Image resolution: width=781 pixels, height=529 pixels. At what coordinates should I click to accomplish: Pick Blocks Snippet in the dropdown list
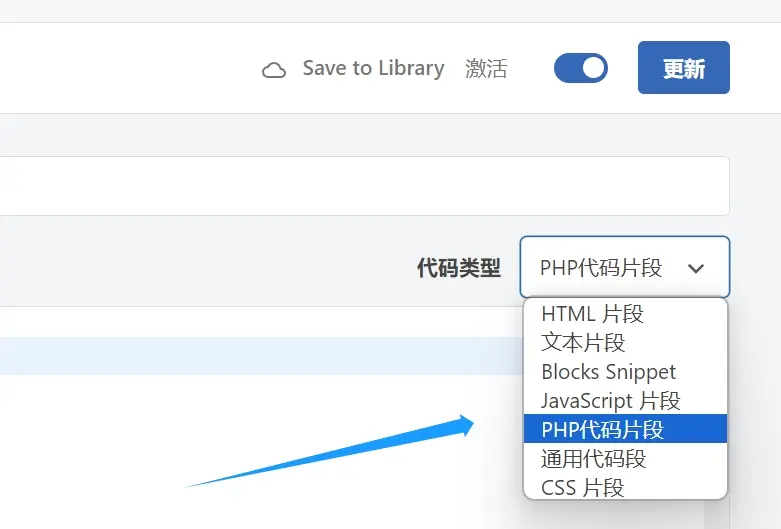[608, 371]
